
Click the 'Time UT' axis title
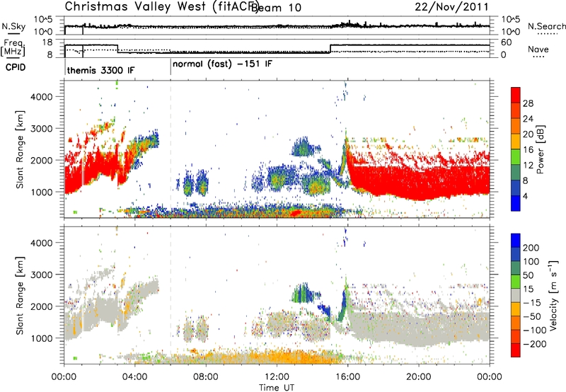tap(277, 388)
